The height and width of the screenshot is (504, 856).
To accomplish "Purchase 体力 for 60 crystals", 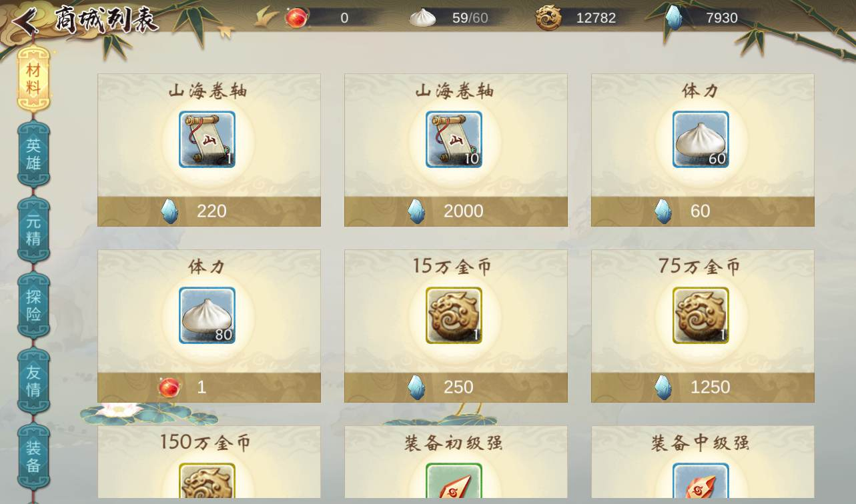I will click(703, 211).
